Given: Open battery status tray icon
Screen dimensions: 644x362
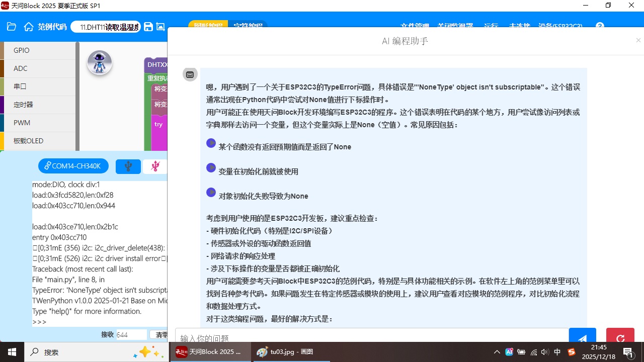Looking at the screenshot, I should 521,352.
